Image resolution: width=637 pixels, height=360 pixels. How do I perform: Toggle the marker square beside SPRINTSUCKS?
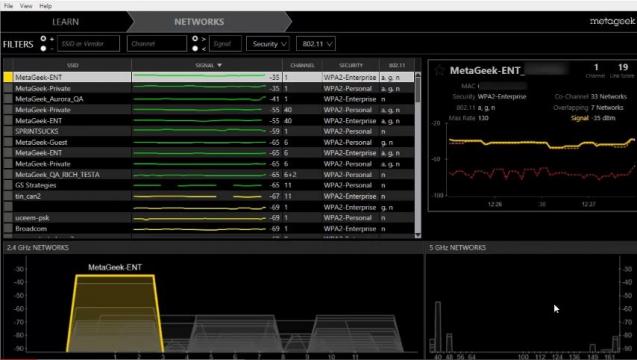click(8, 131)
